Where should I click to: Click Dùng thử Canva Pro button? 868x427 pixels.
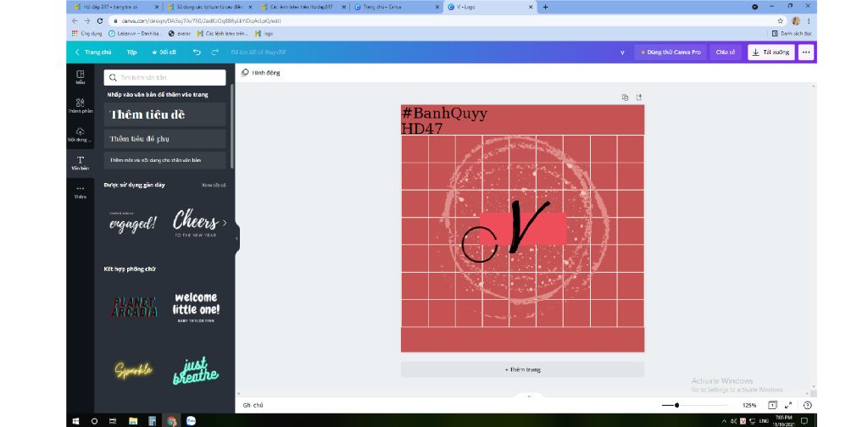(x=670, y=52)
